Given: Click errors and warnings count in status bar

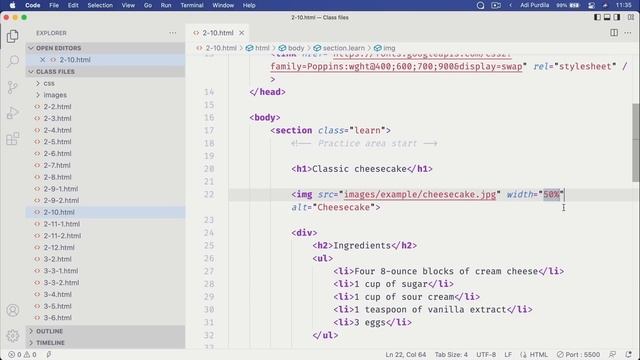Looking at the screenshot, I should click(x=22, y=355).
